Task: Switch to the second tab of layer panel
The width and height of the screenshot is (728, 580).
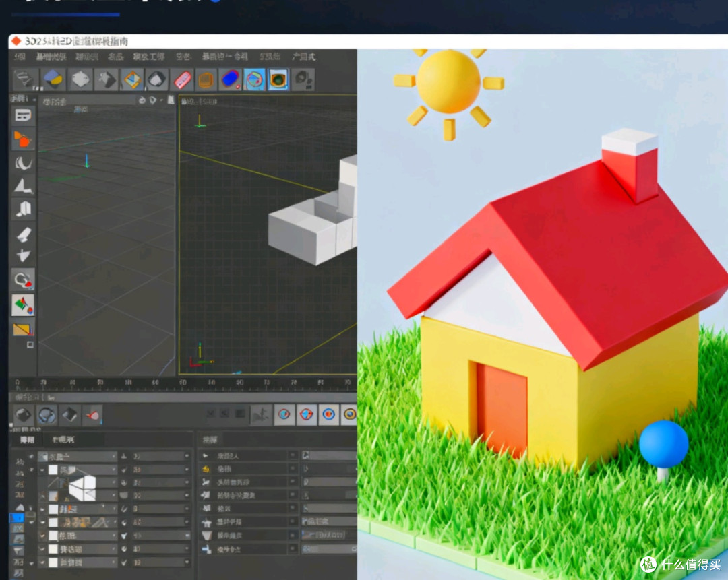Action: [x=63, y=439]
